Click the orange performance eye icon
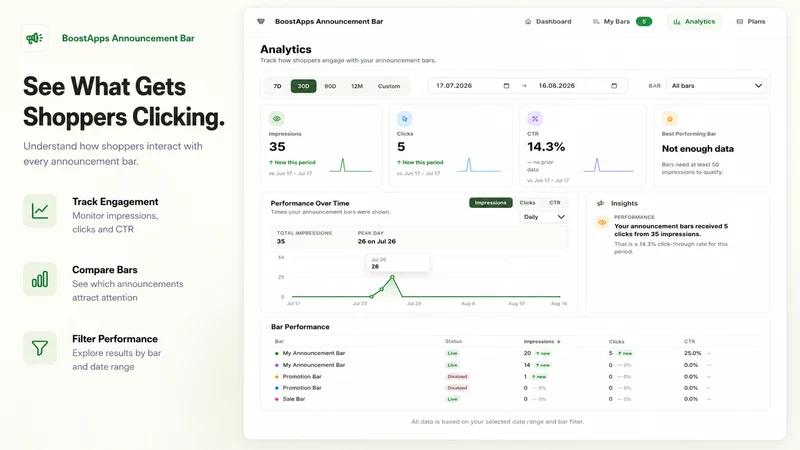Screen dimensions: 800x450 point(602,222)
